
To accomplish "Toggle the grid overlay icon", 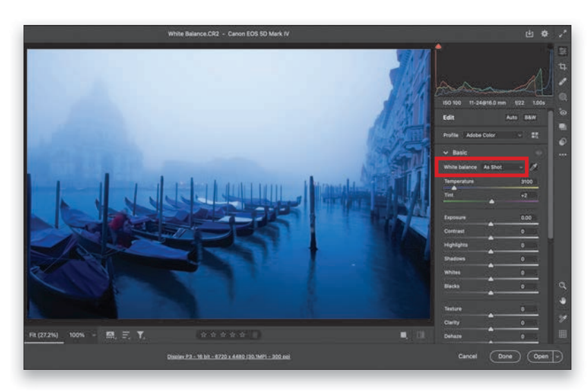I will coord(562,333).
